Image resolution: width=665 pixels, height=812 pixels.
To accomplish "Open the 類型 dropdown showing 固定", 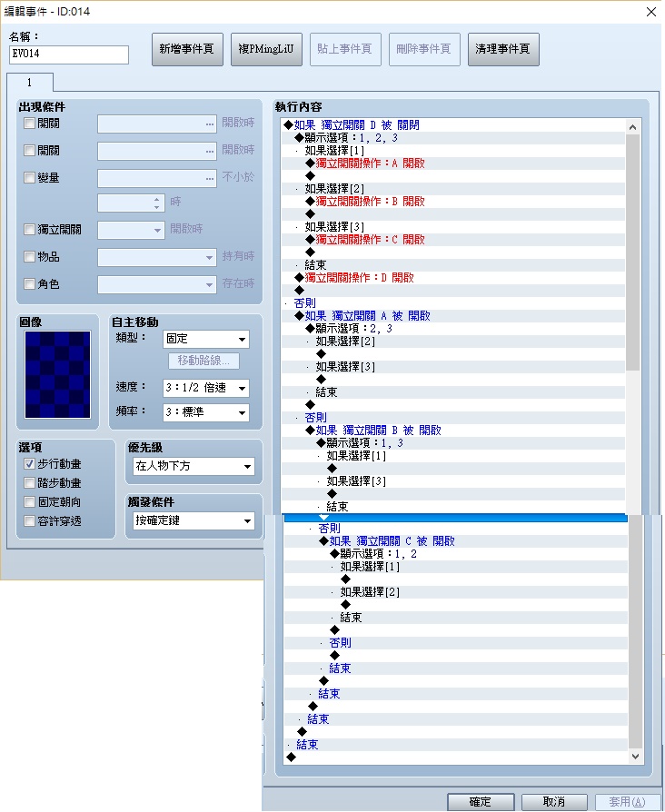I will click(x=205, y=339).
